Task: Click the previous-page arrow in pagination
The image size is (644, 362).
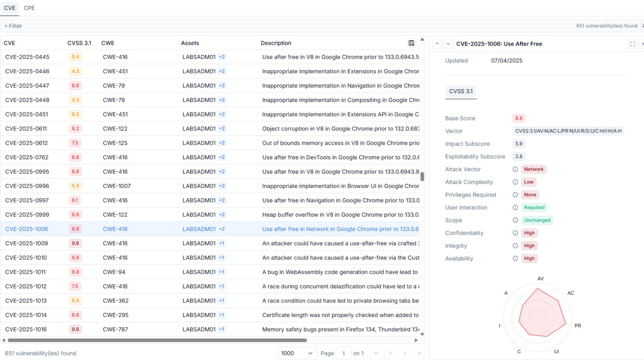Action: point(391,353)
